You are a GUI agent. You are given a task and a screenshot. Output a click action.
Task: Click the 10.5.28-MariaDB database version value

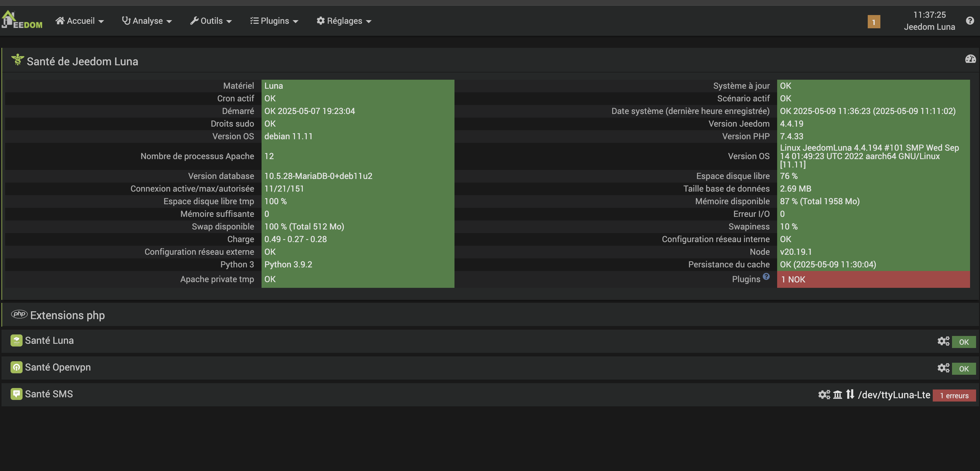coord(318,176)
